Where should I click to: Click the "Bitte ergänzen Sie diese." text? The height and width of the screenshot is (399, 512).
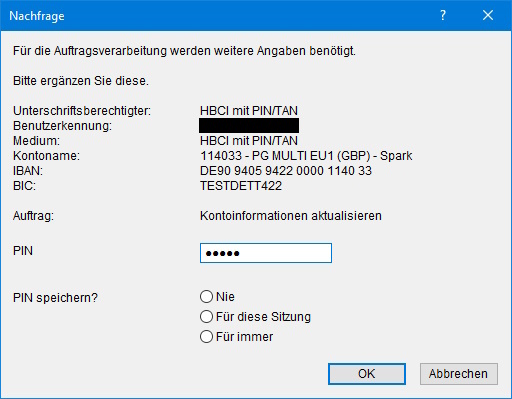point(81,81)
